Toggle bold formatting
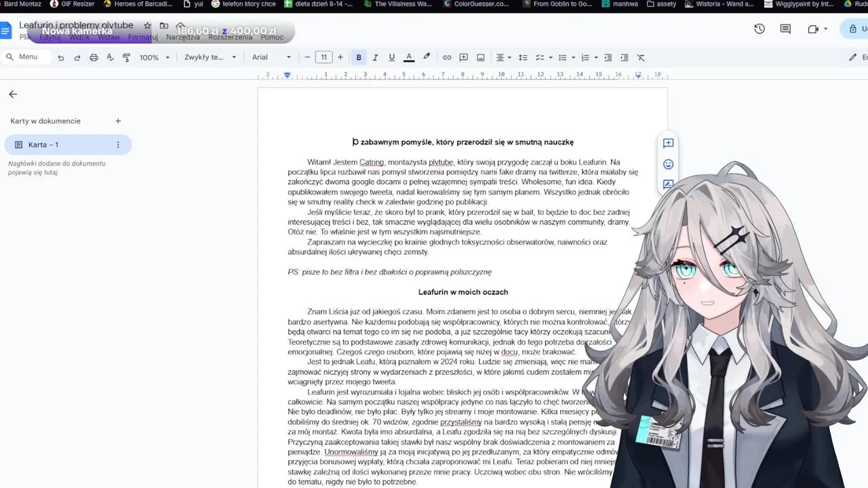This screenshot has width=868, height=488. [x=359, y=58]
